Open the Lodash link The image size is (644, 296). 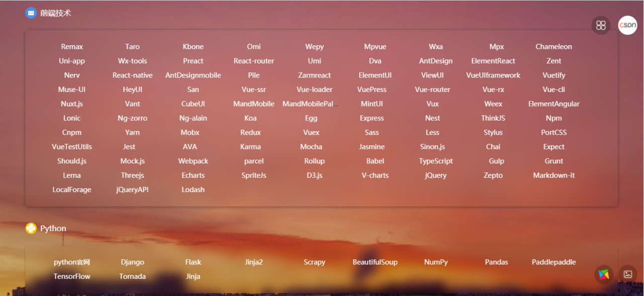tap(193, 190)
